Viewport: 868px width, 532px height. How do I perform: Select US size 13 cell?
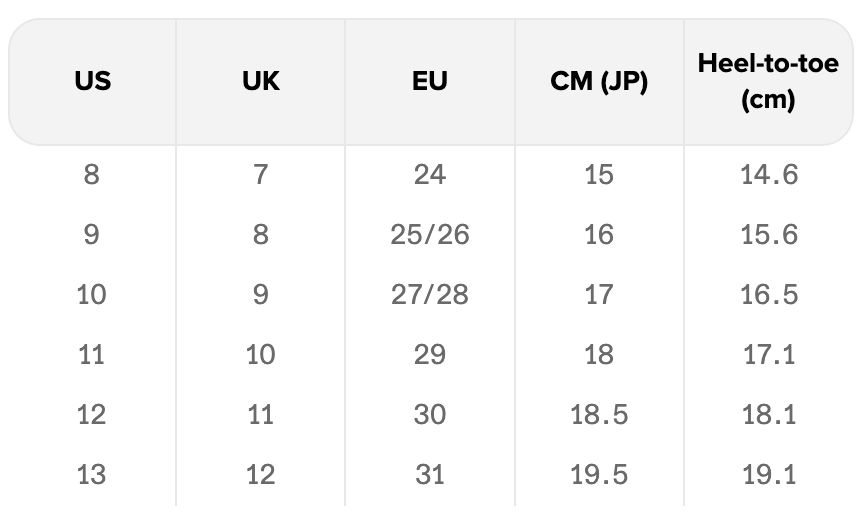92,474
